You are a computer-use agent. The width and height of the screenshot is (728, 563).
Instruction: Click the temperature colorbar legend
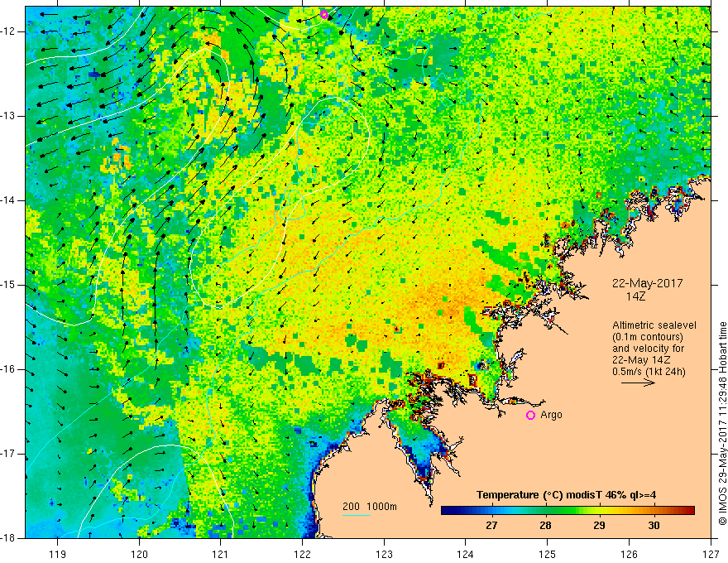[x=568, y=511]
